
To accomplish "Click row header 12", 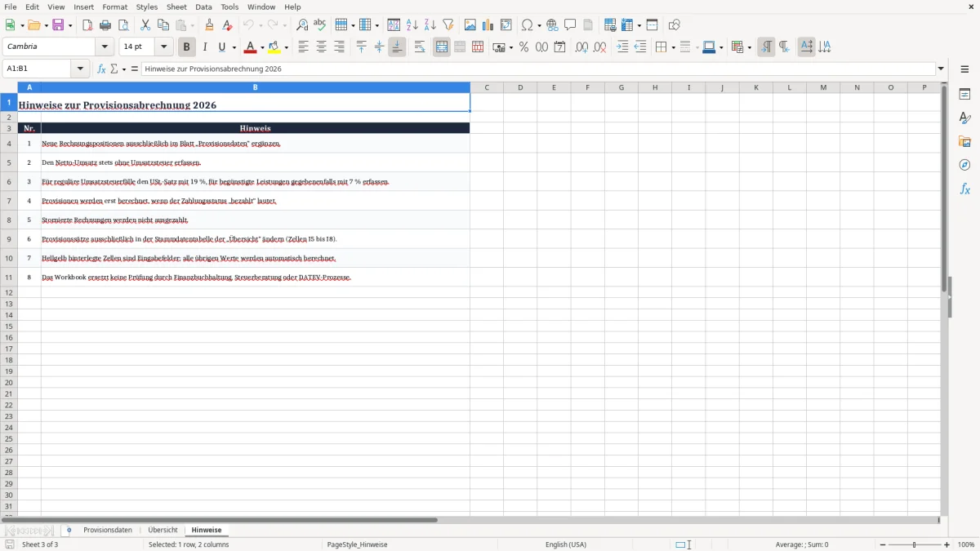I will [x=9, y=292].
